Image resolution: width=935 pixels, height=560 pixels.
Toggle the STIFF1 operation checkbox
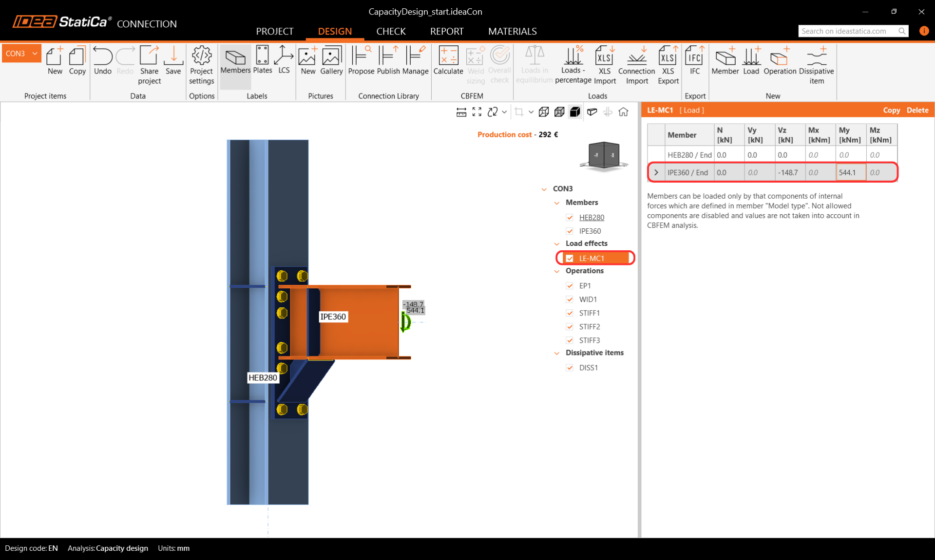tap(570, 313)
